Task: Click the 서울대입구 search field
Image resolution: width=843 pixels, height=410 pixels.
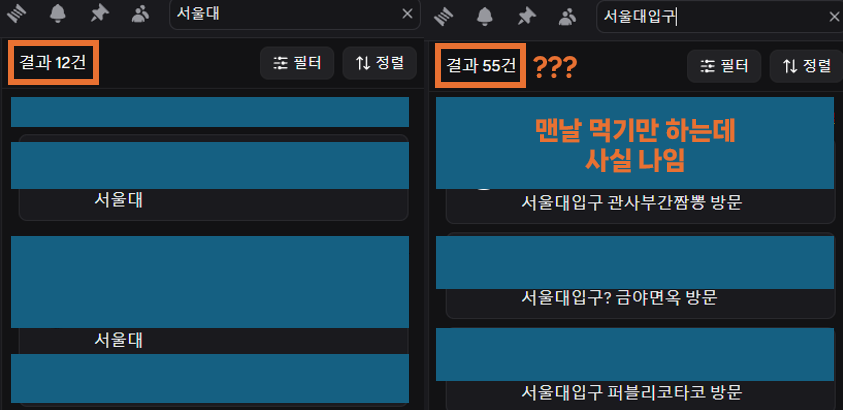Action: click(x=719, y=17)
